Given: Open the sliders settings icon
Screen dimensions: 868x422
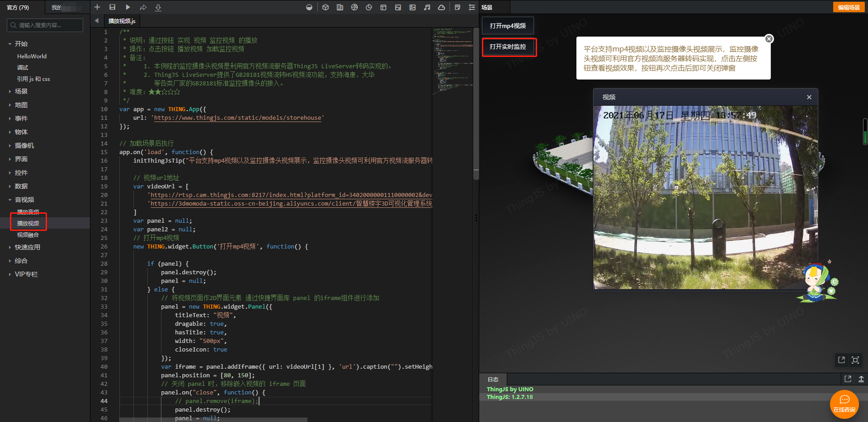Looking at the screenshot, I should [472, 7].
